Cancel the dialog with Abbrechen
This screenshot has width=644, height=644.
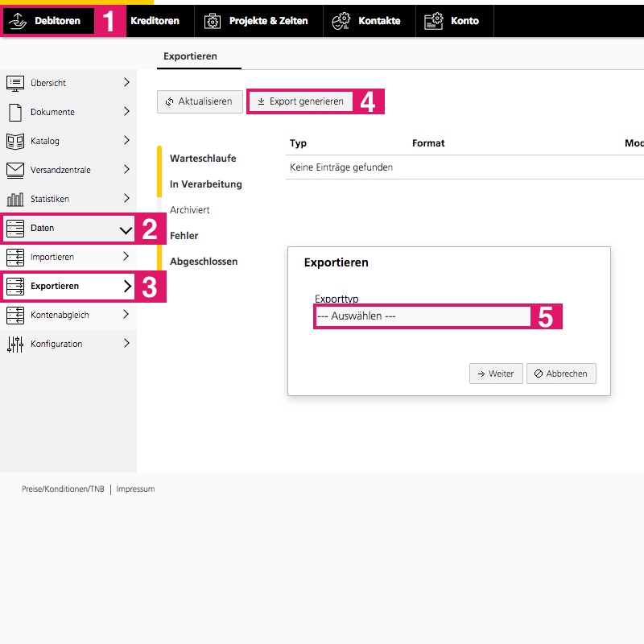click(x=561, y=374)
